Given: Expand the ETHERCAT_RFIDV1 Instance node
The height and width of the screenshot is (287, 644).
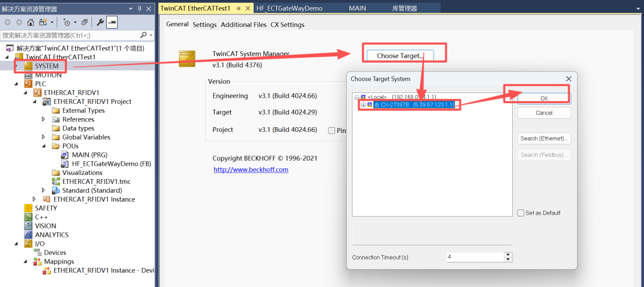Looking at the screenshot, I should point(35,199).
